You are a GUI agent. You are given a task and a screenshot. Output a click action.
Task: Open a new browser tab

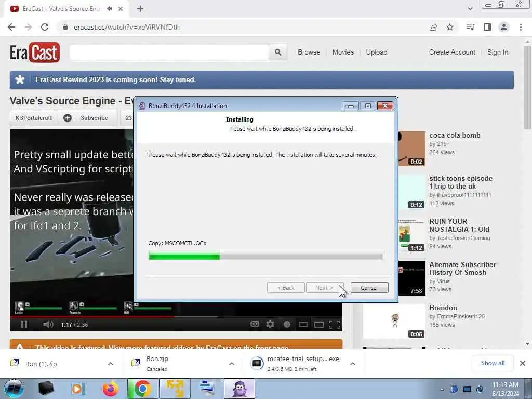pyautogui.click(x=140, y=9)
